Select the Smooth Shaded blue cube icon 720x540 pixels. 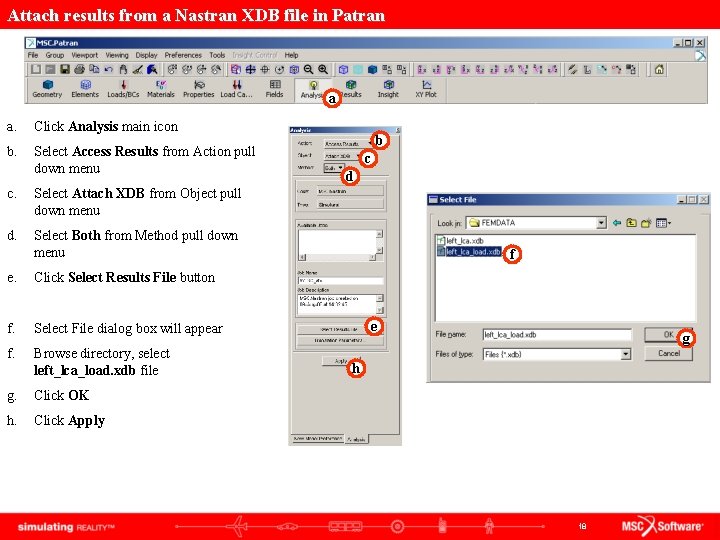click(372, 69)
